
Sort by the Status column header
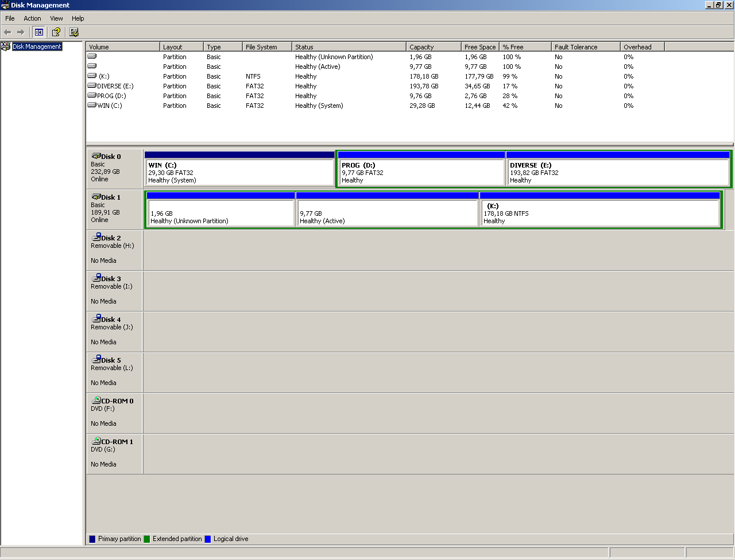(349, 47)
